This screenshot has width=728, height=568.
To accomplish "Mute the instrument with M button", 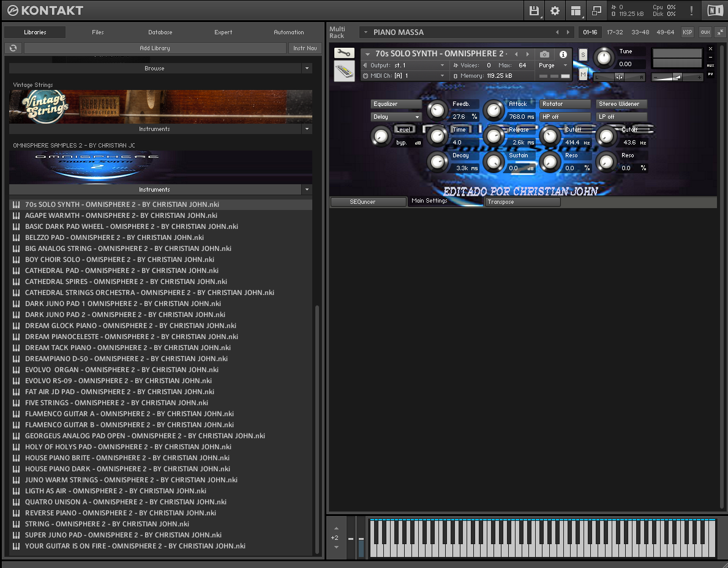I will point(583,74).
